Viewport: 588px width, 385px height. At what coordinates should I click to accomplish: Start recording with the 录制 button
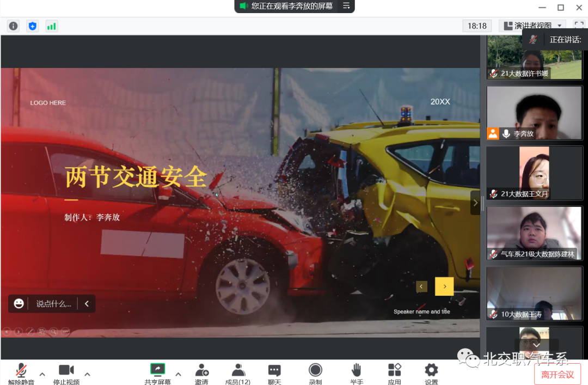[x=315, y=374]
